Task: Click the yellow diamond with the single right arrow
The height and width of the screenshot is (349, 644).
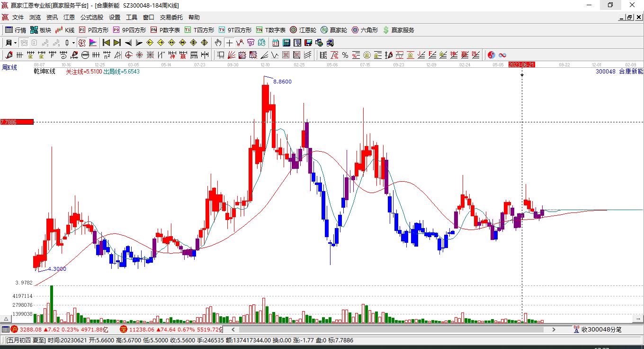Action: [x=161, y=43]
